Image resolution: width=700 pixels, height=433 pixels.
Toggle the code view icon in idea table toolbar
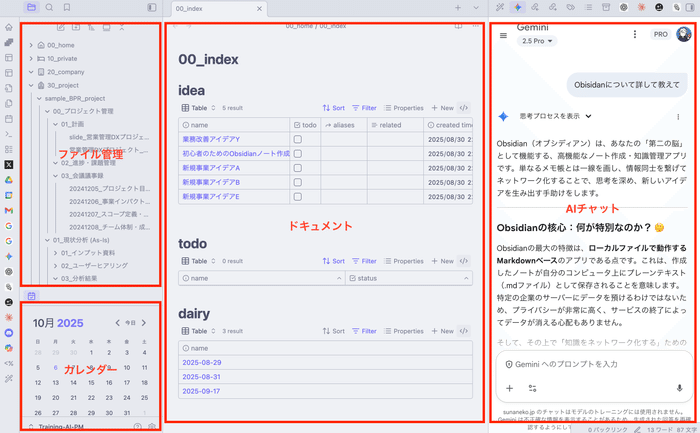coord(464,108)
